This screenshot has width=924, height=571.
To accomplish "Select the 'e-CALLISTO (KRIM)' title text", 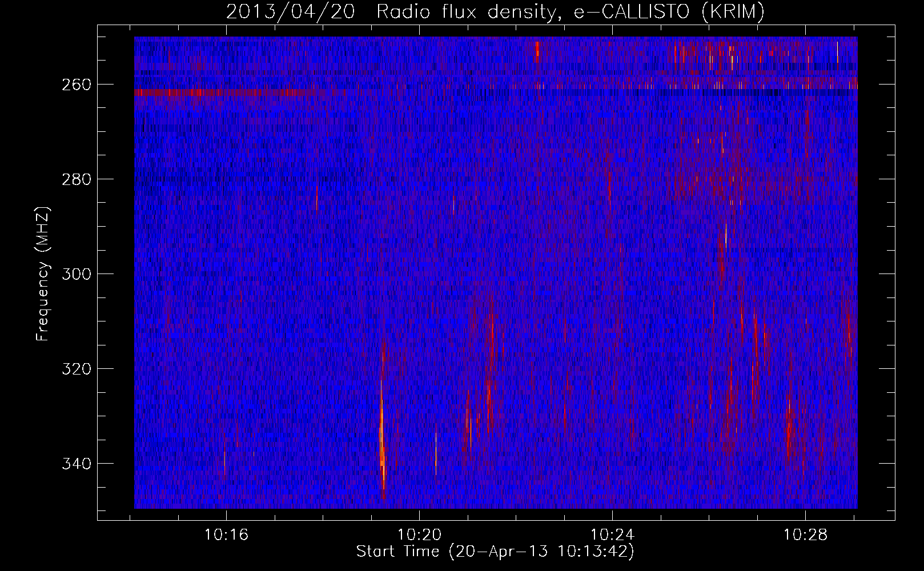I will pyautogui.click(x=669, y=12).
